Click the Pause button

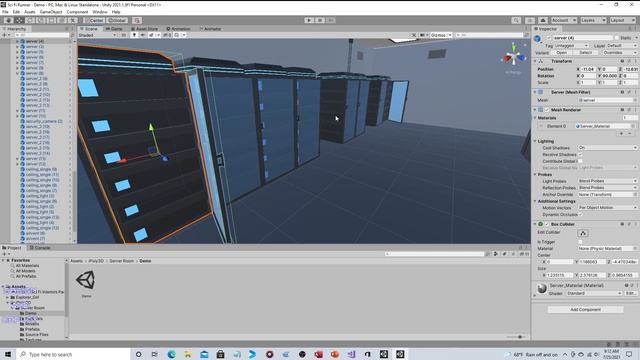tap(320, 20)
